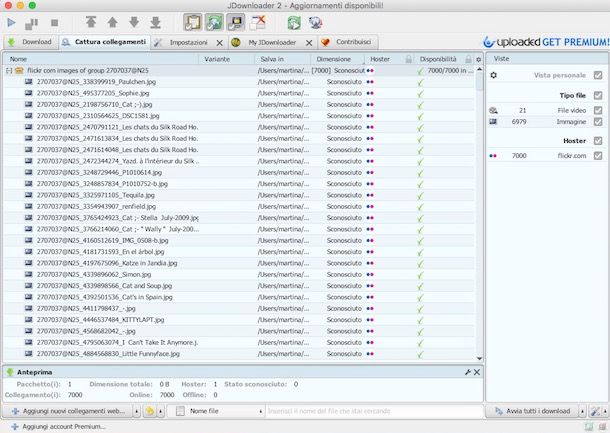Screen dimensions: 610x433
Task: Open the Uploaded Get Premium banner
Action: [x=546, y=42]
